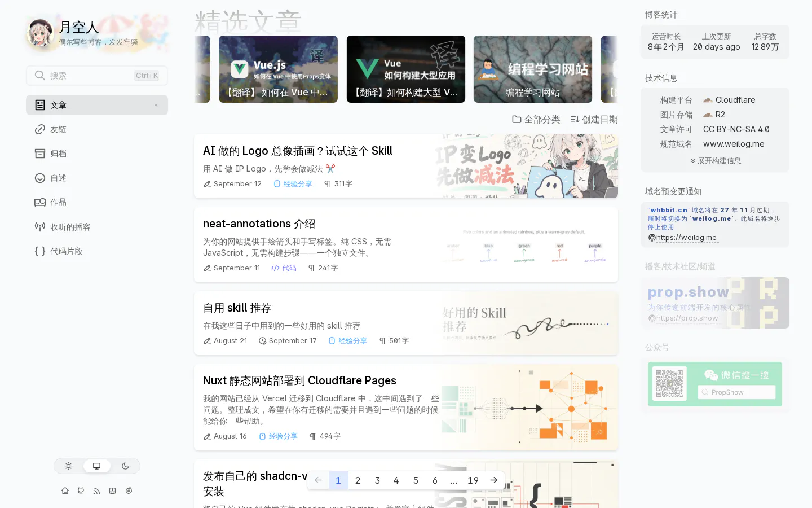Click the 月空人 avatar image
Screen dimensions: 812x508
(41, 33)
